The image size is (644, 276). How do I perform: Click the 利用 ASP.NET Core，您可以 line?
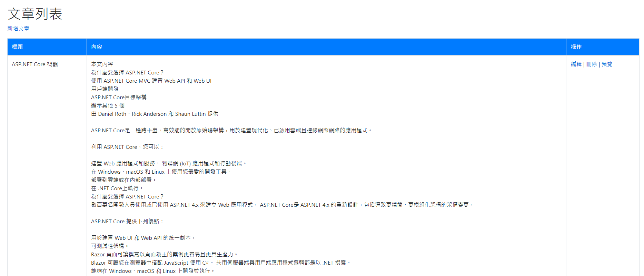click(x=127, y=147)
